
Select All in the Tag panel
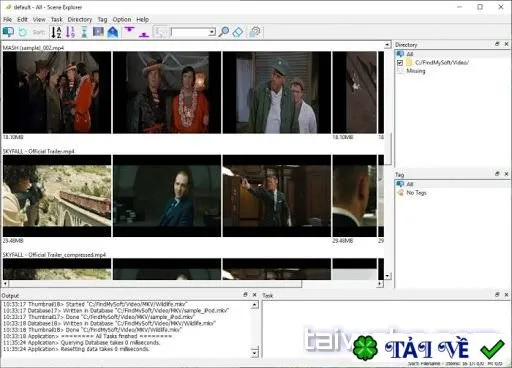pos(410,184)
